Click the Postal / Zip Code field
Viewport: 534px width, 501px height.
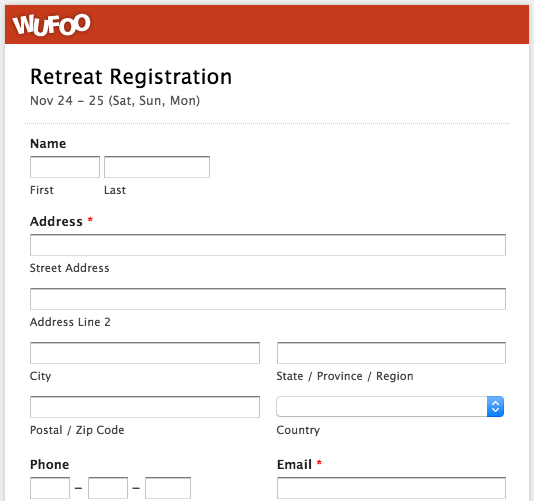pyautogui.click(x=145, y=407)
